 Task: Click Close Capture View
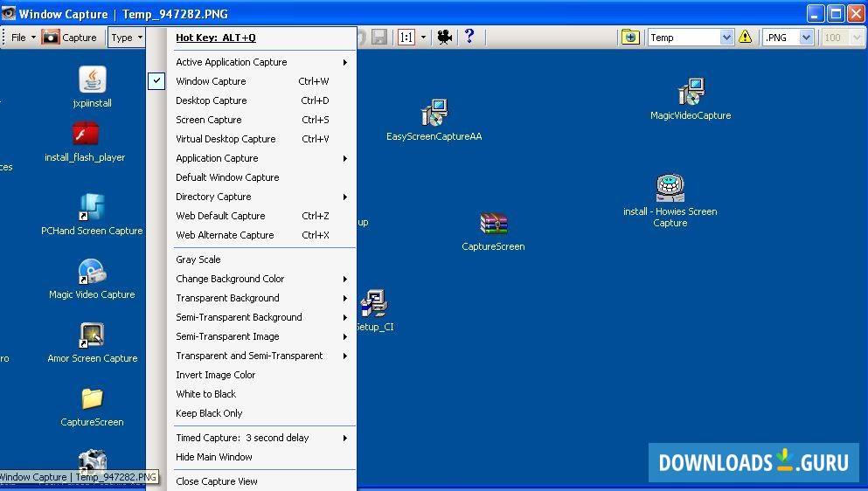point(262,481)
